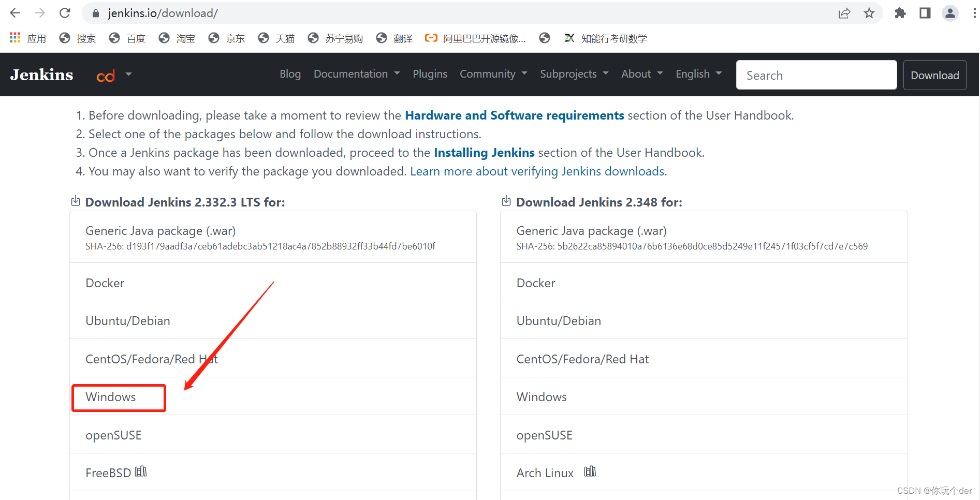Expand the English language dropdown
This screenshot has width=980, height=500.
click(699, 74)
